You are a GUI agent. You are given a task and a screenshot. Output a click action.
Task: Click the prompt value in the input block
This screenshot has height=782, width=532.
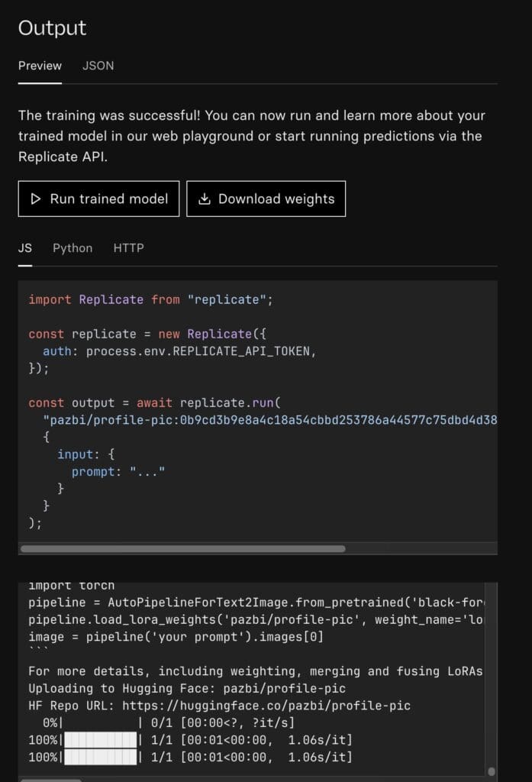[147, 471]
